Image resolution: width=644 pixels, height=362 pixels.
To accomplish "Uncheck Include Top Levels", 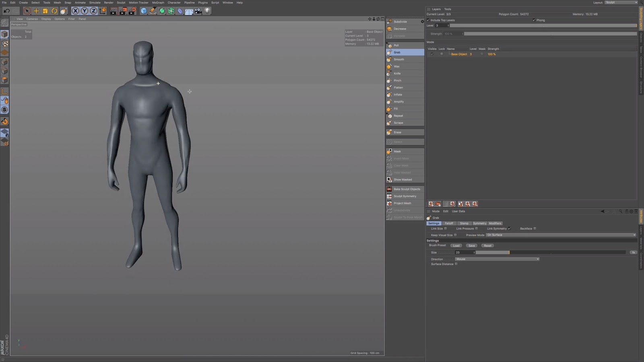I will [429, 20].
